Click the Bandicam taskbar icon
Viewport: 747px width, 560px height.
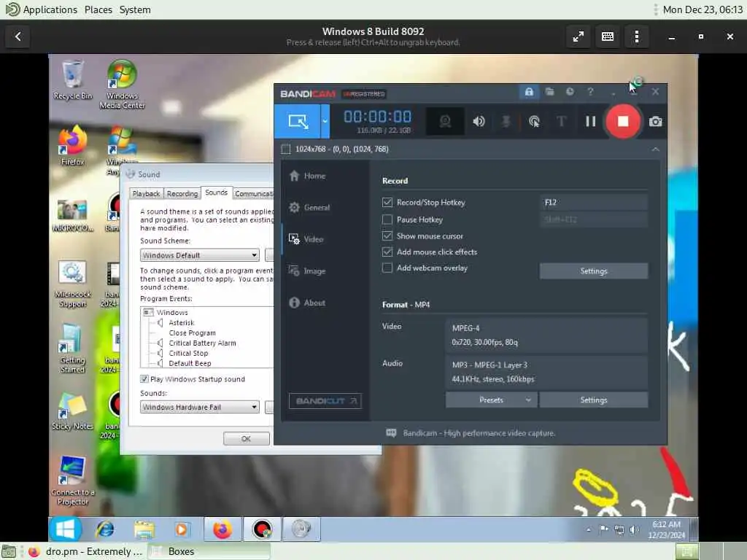(x=262, y=529)
